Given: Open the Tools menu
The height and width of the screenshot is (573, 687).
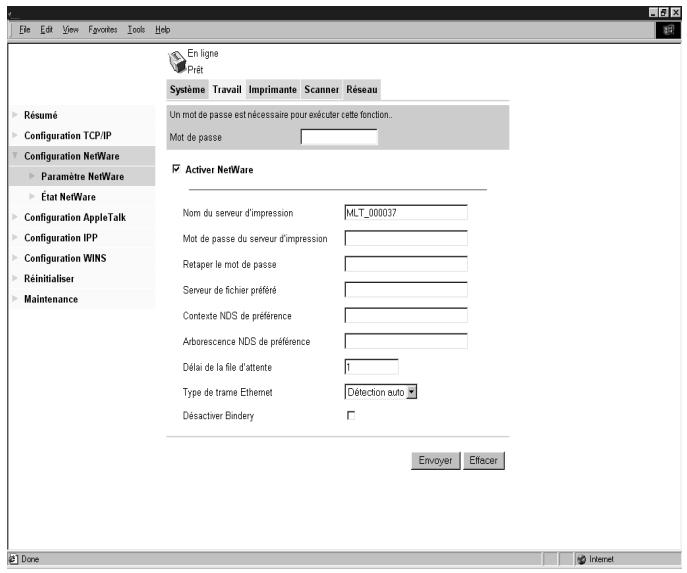Looking at the screenshot, I should pos(136,30).
